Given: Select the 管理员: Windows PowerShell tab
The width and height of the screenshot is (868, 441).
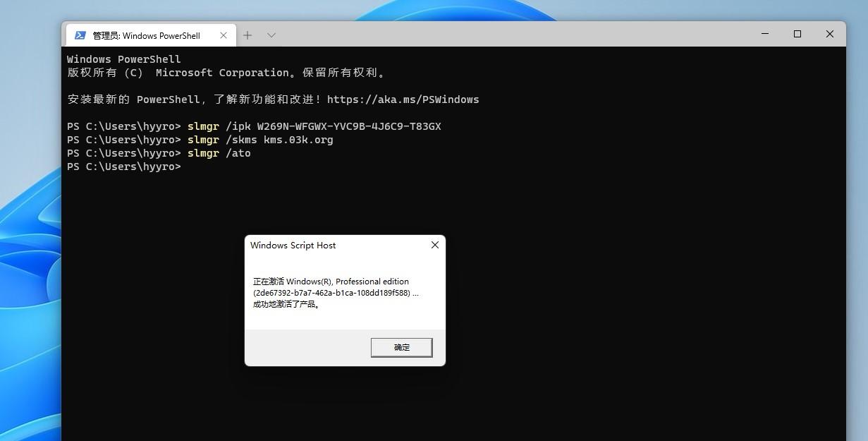Looking at the screenshot, I should click(150, 35).
